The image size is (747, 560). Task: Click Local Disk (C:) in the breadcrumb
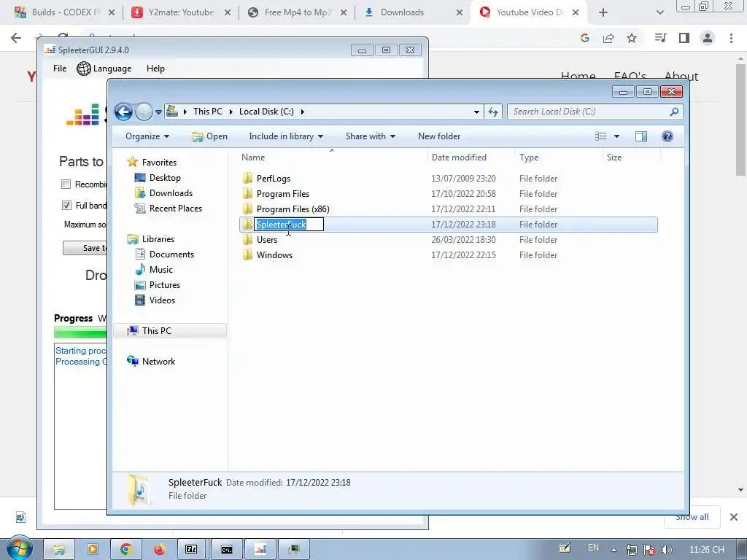pos(266,112)
